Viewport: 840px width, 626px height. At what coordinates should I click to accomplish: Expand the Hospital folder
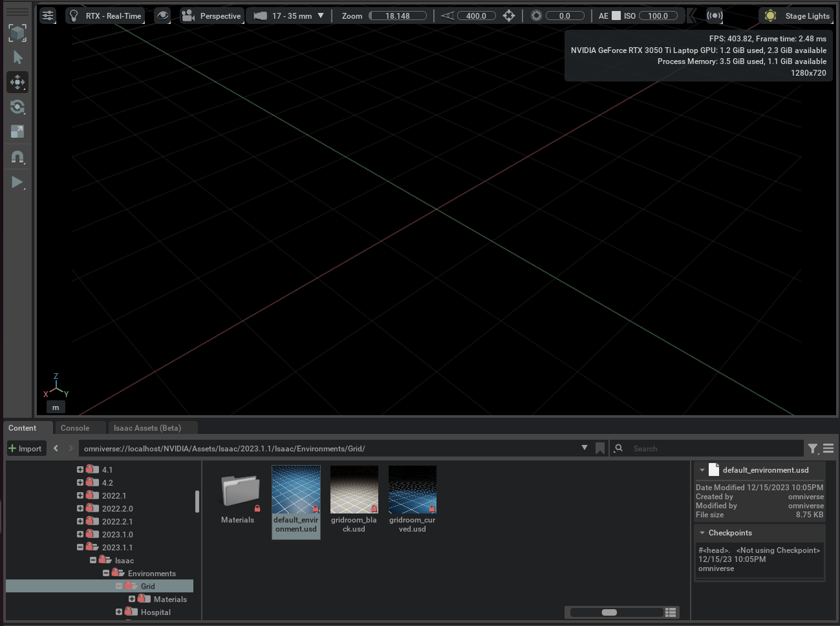pyautogui.click(x=119, y=612)
